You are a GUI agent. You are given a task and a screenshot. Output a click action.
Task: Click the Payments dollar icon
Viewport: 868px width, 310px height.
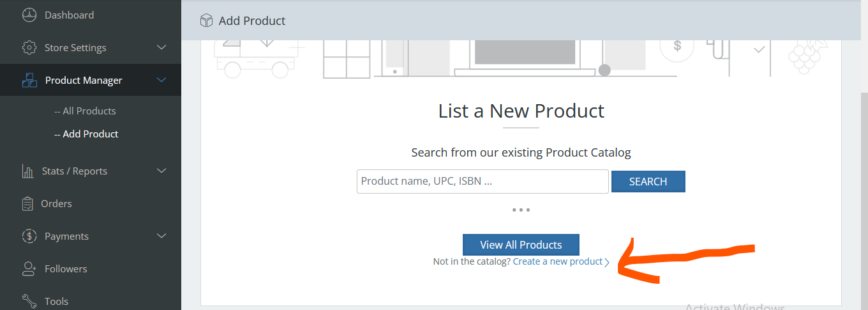click(x=29, y=236)
